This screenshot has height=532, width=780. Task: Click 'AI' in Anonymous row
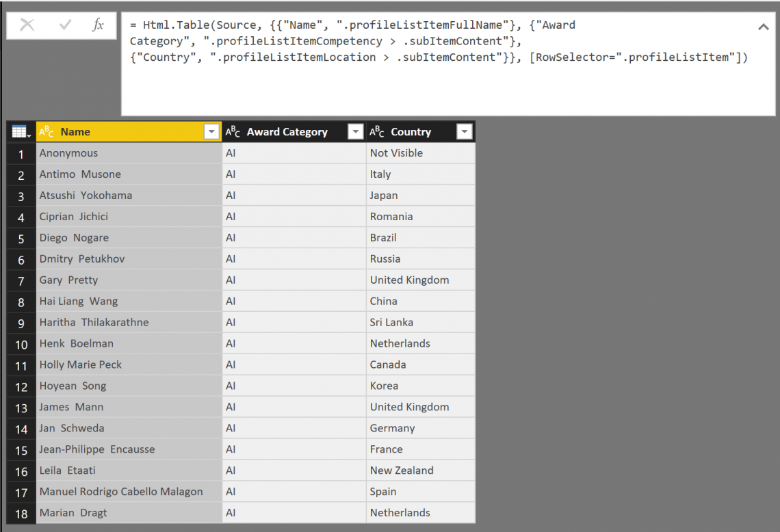pos(294,153)
